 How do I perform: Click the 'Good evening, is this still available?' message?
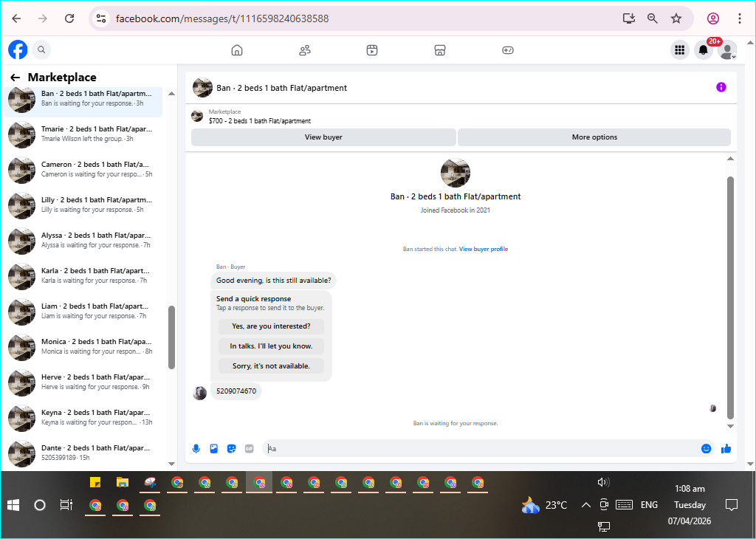pyautogui.click(x=273, y=281)
